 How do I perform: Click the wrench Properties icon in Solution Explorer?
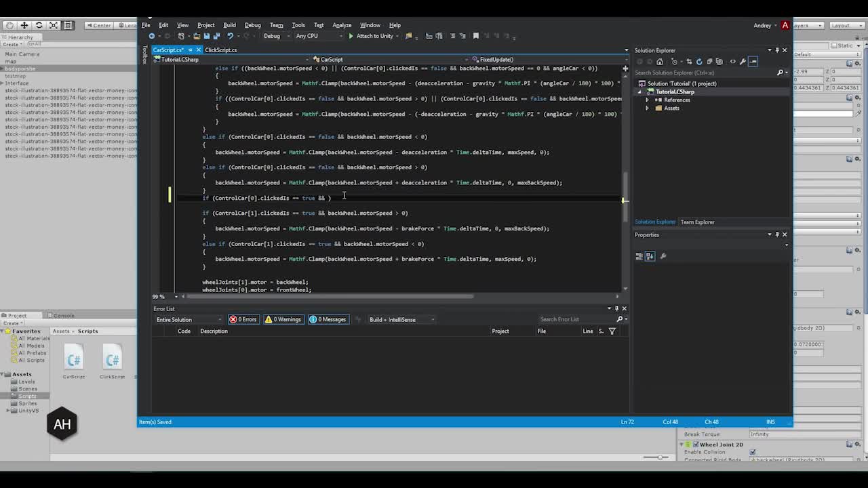tap(743, 62)
